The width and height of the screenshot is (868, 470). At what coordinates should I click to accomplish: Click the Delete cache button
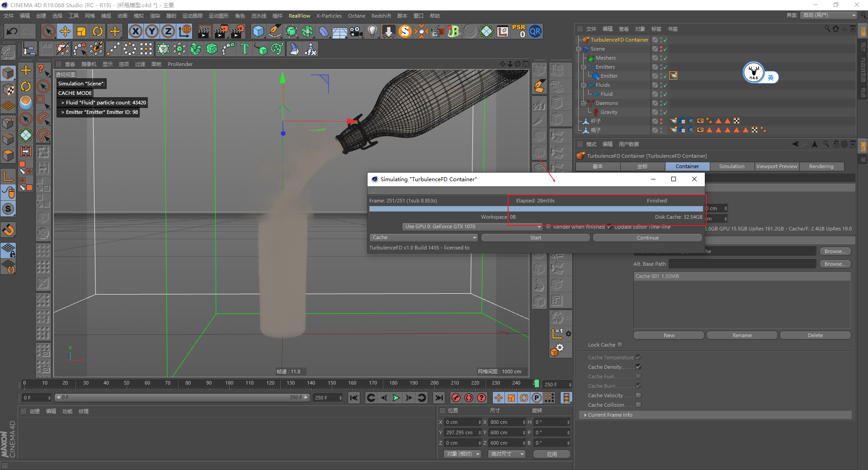[815, 335]
